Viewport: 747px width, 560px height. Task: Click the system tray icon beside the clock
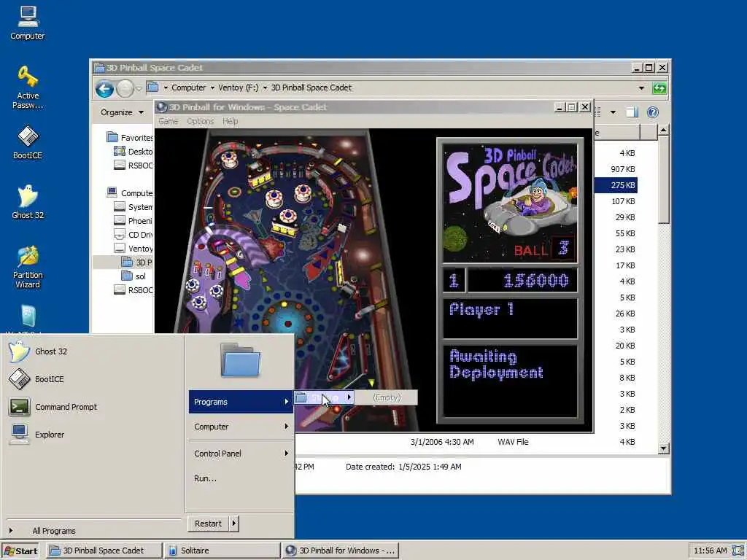(738, 551)
